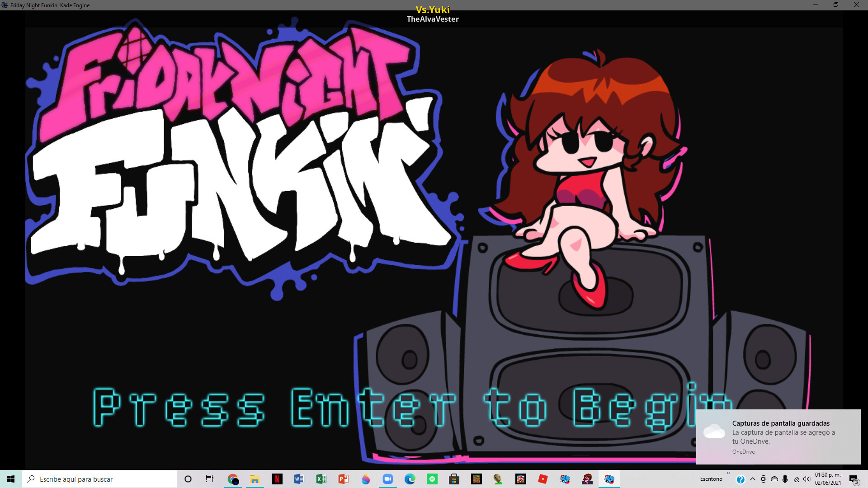Open Microsoft Edge taskbar icon
Screen dimensions: 868x488
coord(410,479)
